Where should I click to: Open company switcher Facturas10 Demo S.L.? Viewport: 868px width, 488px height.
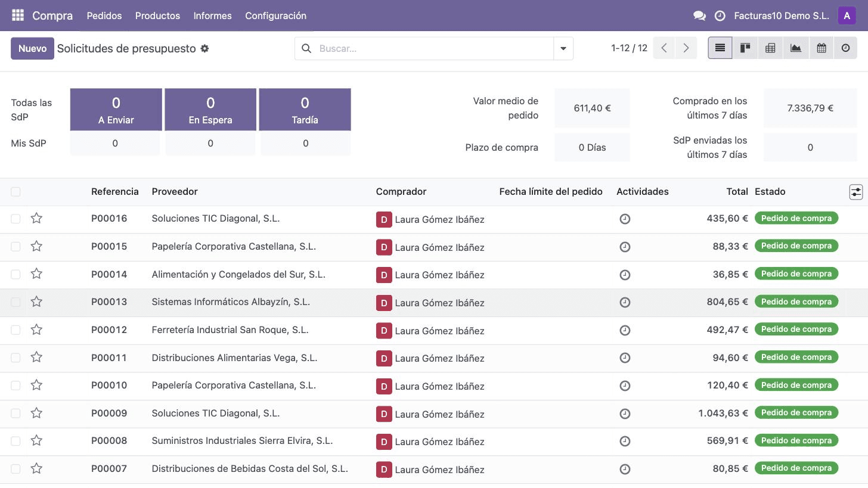(782, 15)
